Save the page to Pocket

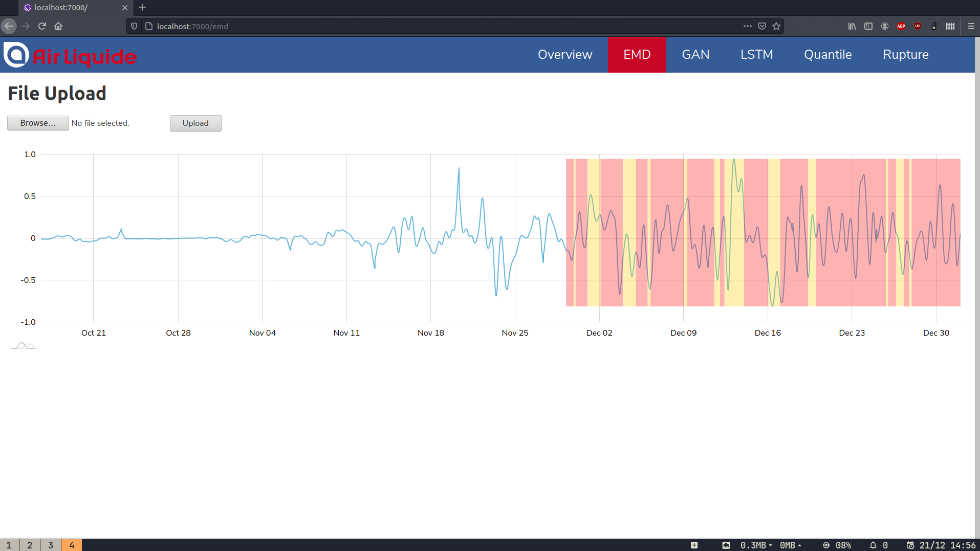tap(762, 26)
